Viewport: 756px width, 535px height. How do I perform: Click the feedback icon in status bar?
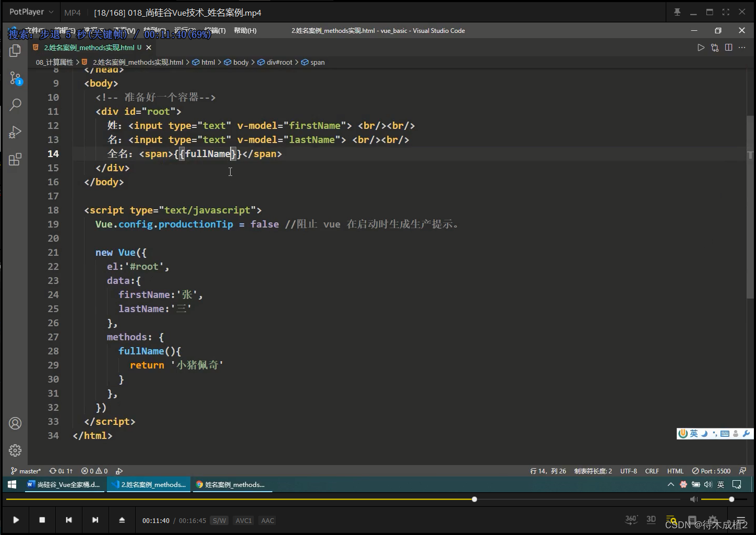point(742,471)
